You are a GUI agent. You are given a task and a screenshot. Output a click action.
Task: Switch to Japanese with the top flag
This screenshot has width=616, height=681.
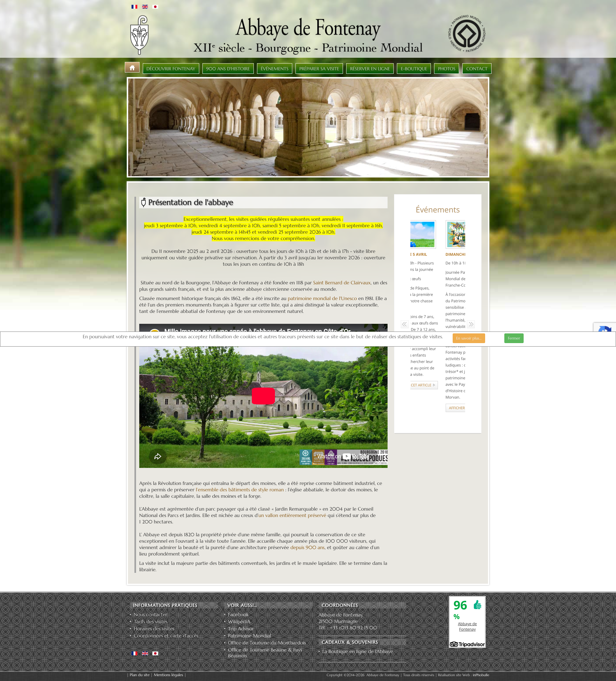(x=155, y=7)
